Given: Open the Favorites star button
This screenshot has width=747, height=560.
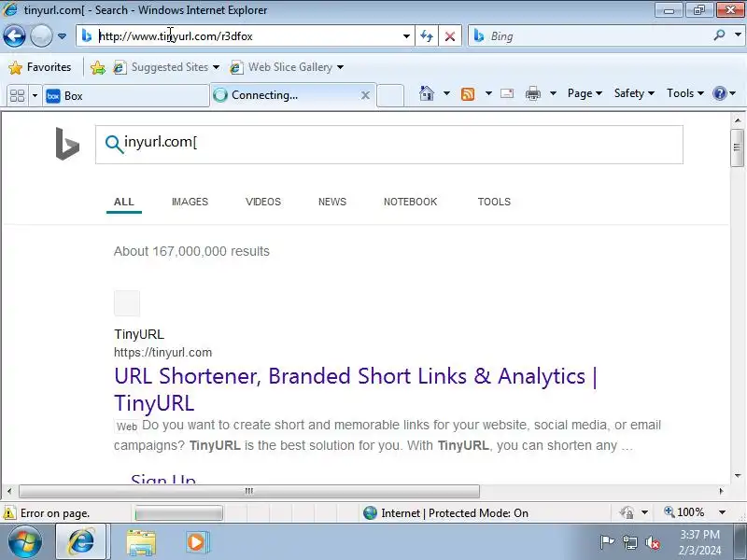Looking at the screenshot, I should 40,67.
